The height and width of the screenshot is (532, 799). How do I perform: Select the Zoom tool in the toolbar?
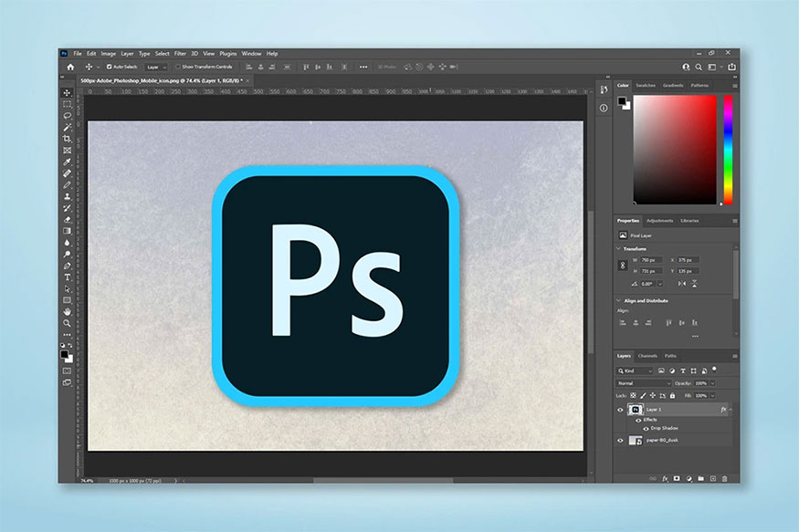67,323
